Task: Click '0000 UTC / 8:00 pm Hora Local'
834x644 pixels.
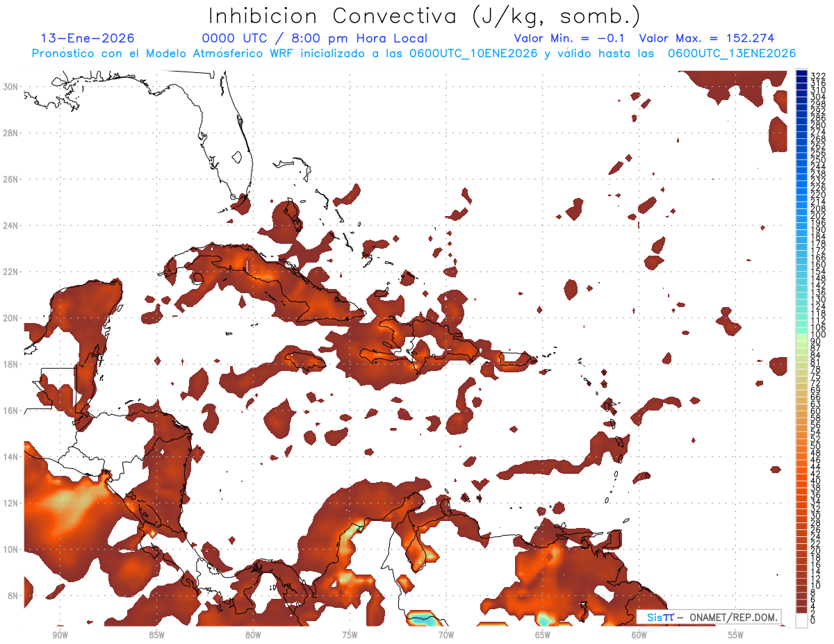Action: [x=314, y=38]
